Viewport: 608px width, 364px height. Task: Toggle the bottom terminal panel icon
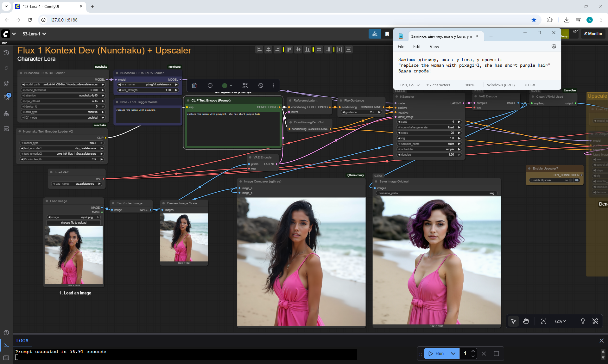pyautogui.click(x=6, y=345)
